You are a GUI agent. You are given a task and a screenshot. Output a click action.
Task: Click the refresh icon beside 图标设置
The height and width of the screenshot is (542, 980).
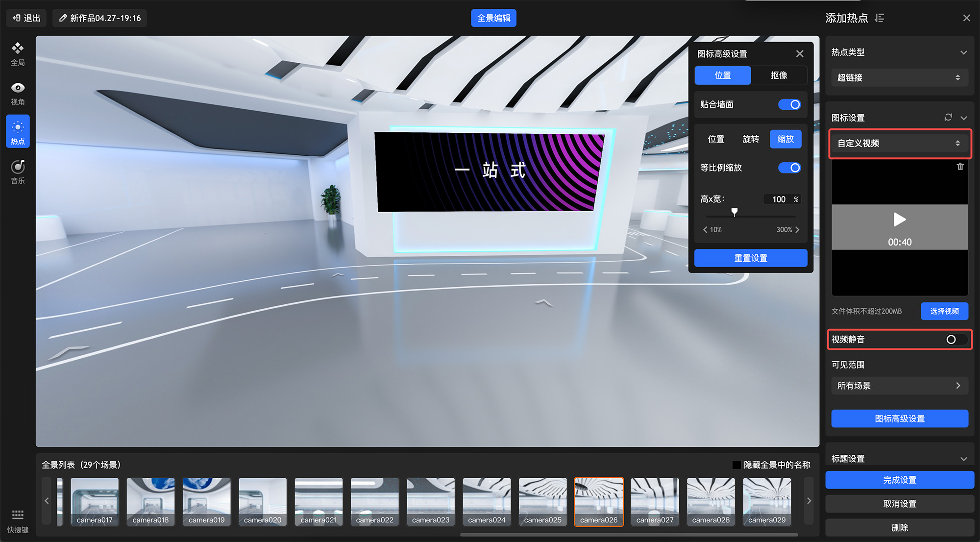click(948, 117)
